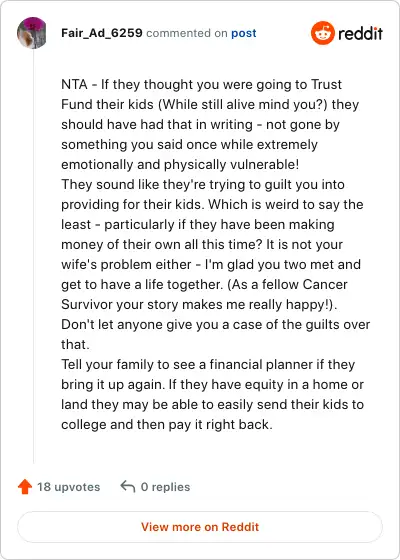Image resolution: width=400 pixels, height=560 pixels.
Task: Click the "View more on Reddit" button
Action: pyautogui.click(x=200, y=527)
